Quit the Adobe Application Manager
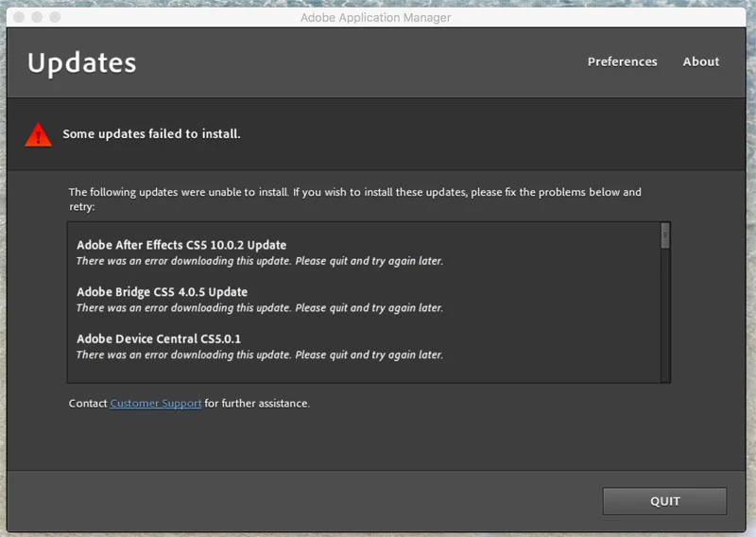 coord(664,501)
